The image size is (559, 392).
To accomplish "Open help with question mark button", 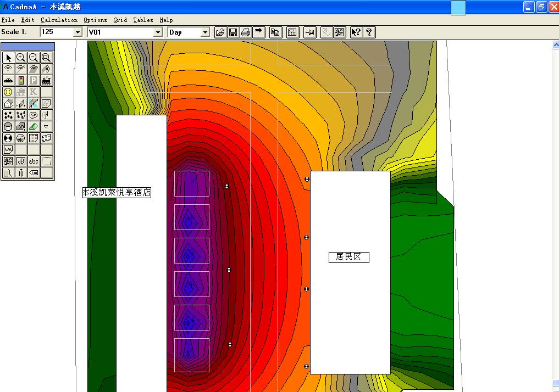I will coord(369,32).
